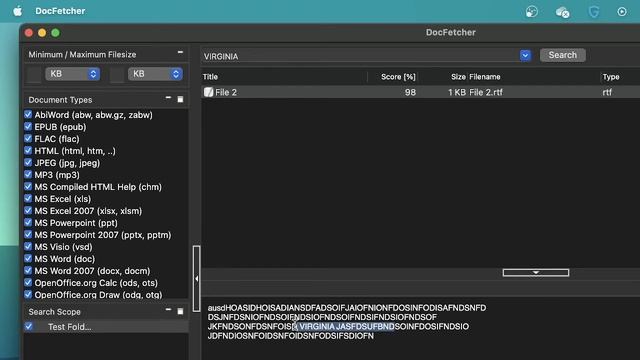Click the play-circle menu bar icon
The width and height of the screenshot is (640, 360).
pyautogui.click(x=622, y=12)
